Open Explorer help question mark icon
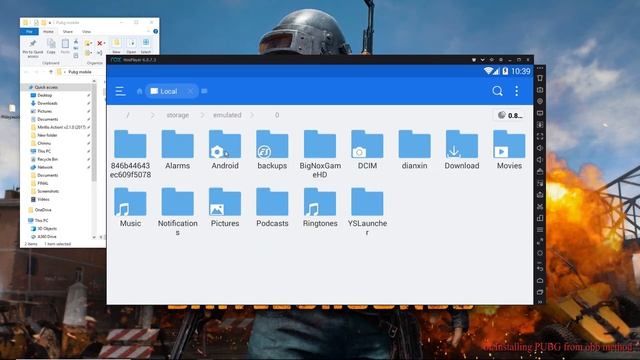 156,31
